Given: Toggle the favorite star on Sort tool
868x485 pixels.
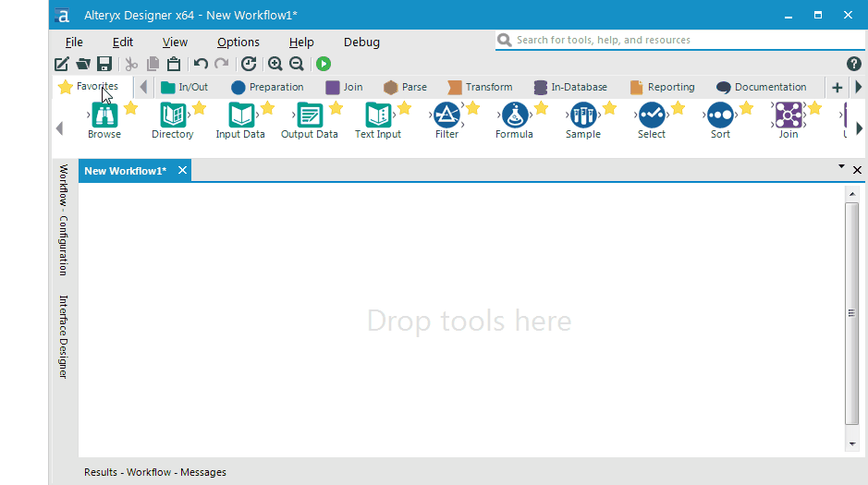Looking at the screenshot, I should point(746,108).
